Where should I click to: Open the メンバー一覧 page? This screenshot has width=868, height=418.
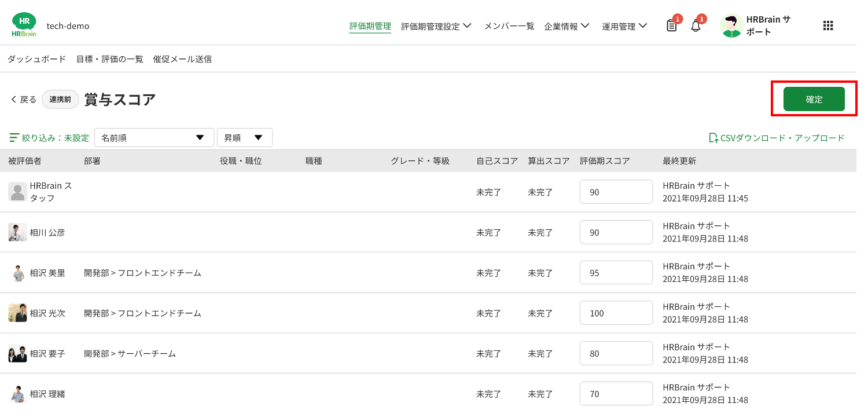(509, 26)
